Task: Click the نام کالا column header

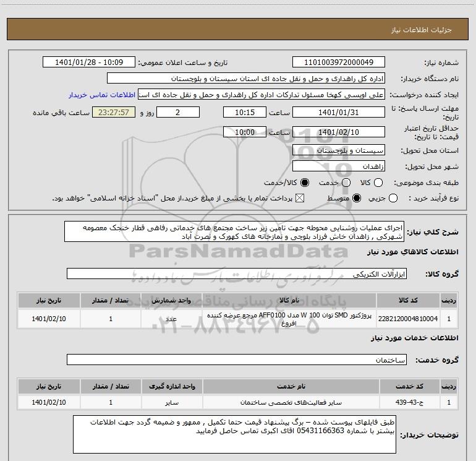Action: coord(289,301)
